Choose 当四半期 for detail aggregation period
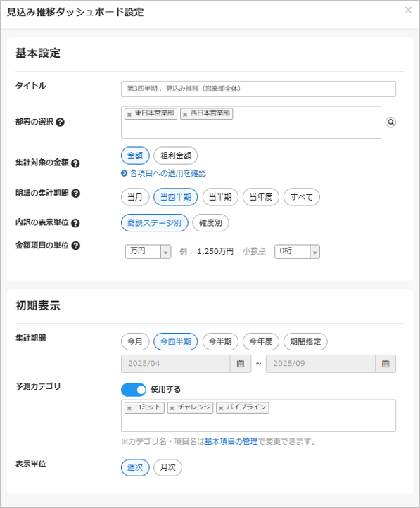This screenshot has width=420, height=508. (x=175, y=197)
